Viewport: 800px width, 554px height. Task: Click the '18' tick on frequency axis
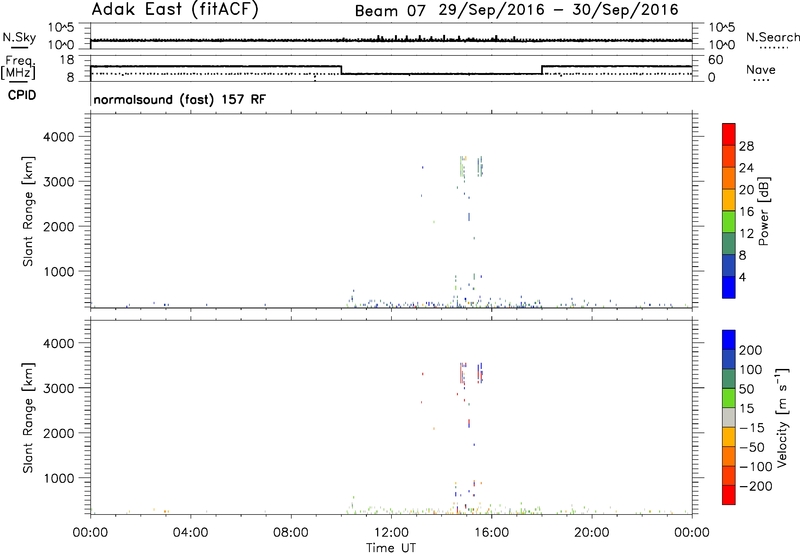(x=67, y=60)
